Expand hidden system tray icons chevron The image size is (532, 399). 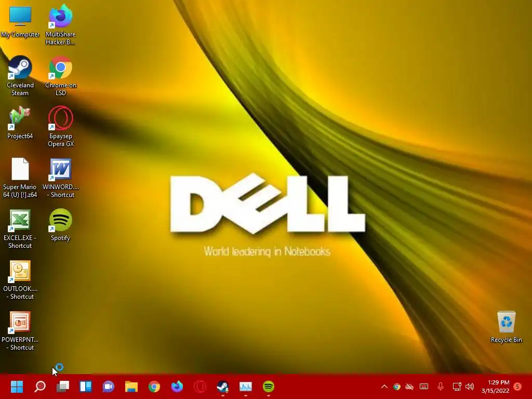[x=384, y=387]
